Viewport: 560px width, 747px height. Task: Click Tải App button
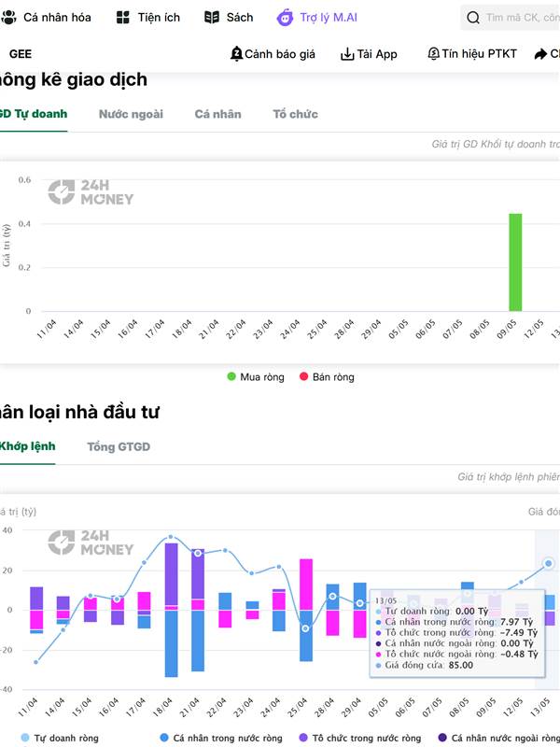click(369, 54)
